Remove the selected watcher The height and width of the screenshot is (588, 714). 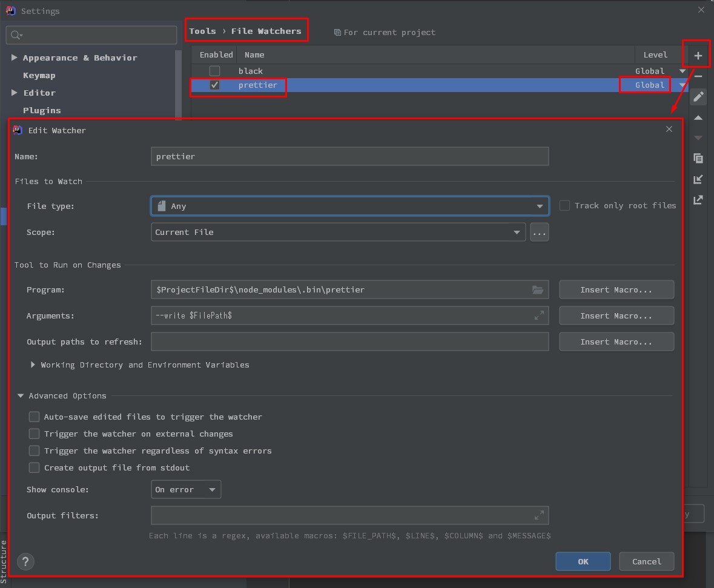[697, 76]
